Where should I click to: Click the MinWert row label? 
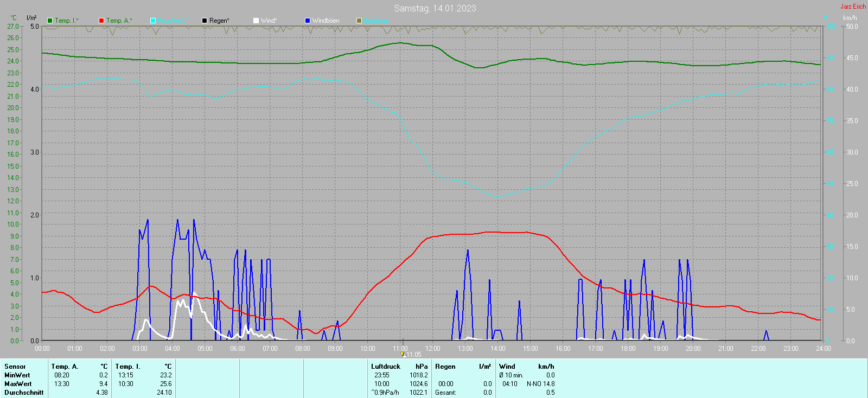[x=17, y=375]
